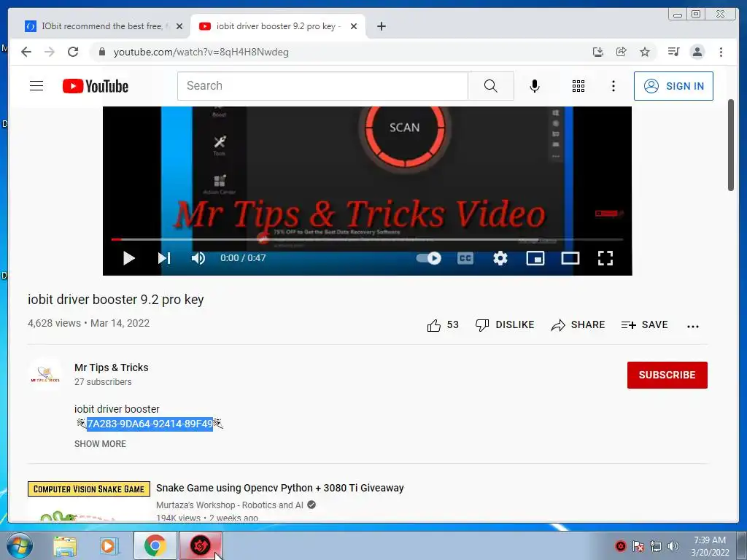Image resolution: width=747 pixels, height=560 pixels.
Task: Click the DISLIKE button
Action: tap(505, 325)
